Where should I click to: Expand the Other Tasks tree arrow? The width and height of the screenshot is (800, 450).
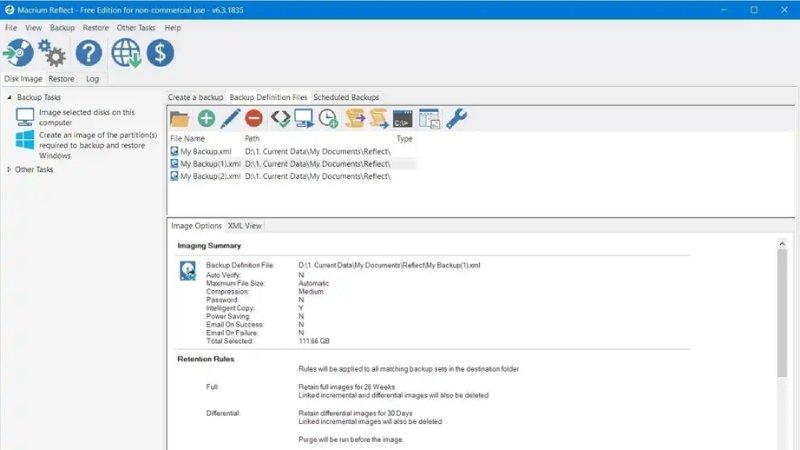point(9,169)
